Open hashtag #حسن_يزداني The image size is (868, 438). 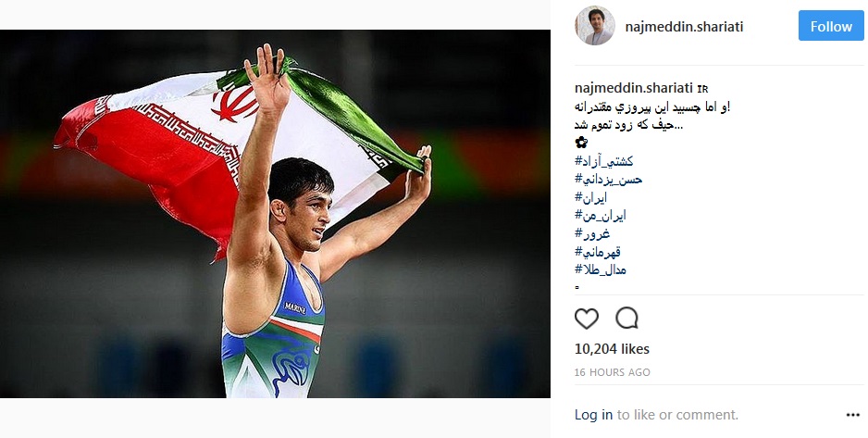tap(608, 180)
